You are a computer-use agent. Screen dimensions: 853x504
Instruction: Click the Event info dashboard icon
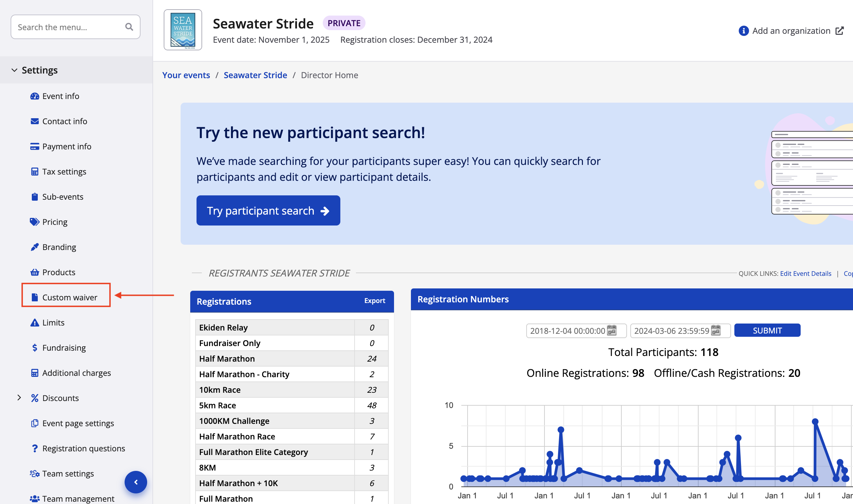point(35,96)
